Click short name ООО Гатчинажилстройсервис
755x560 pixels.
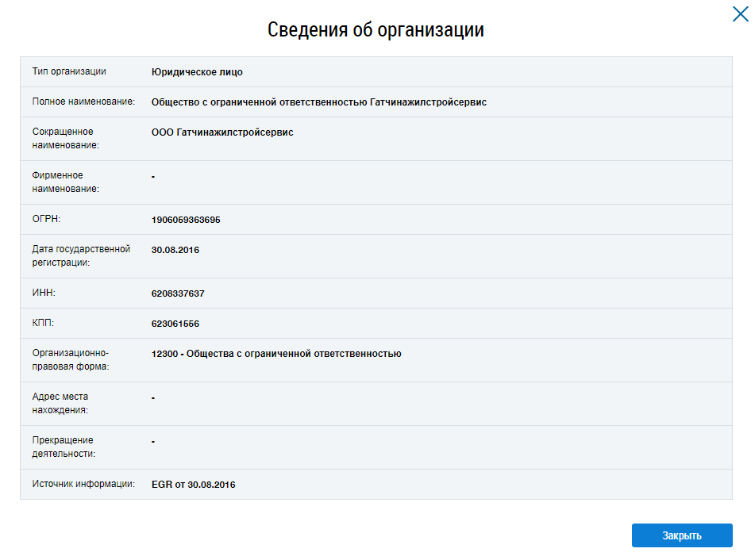click(222, 132)
